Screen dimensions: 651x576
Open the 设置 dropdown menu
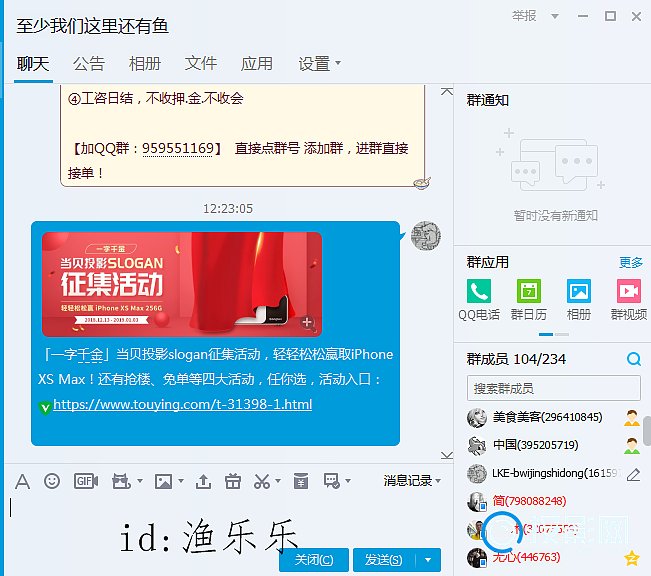(x=319, y=64)
